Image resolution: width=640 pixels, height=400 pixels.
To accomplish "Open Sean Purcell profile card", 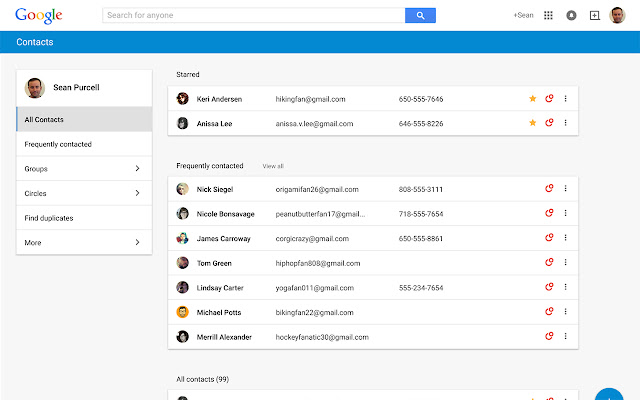I will coord(84,88).
